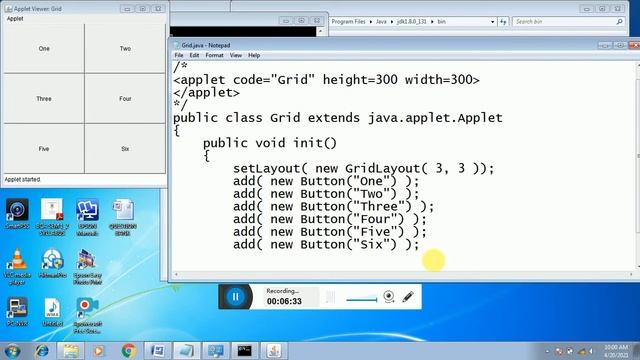
Task: Open the shield disc desktop shortcut
Action: [x=52, y=263]
